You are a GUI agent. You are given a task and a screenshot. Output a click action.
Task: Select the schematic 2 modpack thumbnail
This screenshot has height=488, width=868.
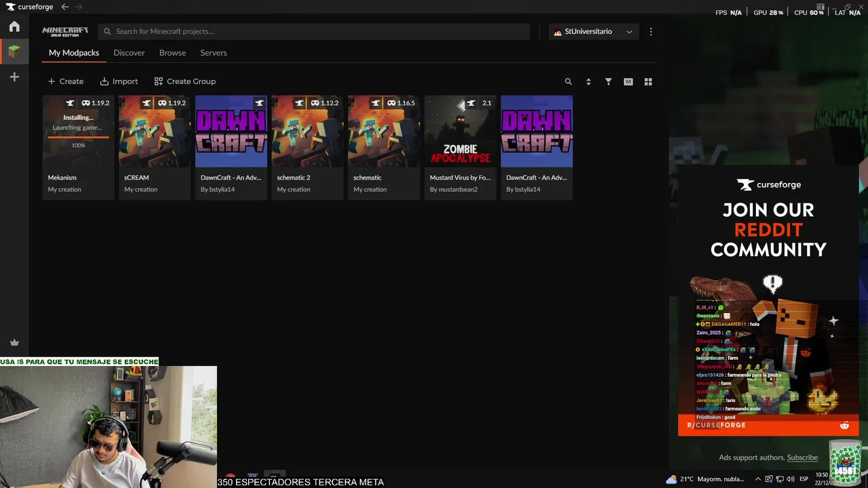coord(307,131)
